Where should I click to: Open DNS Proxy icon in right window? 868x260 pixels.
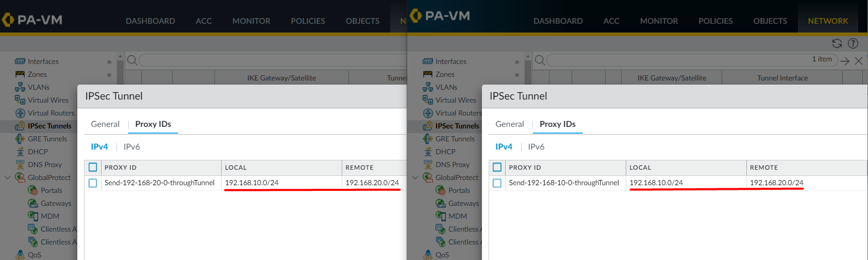[x=428, y=164]
